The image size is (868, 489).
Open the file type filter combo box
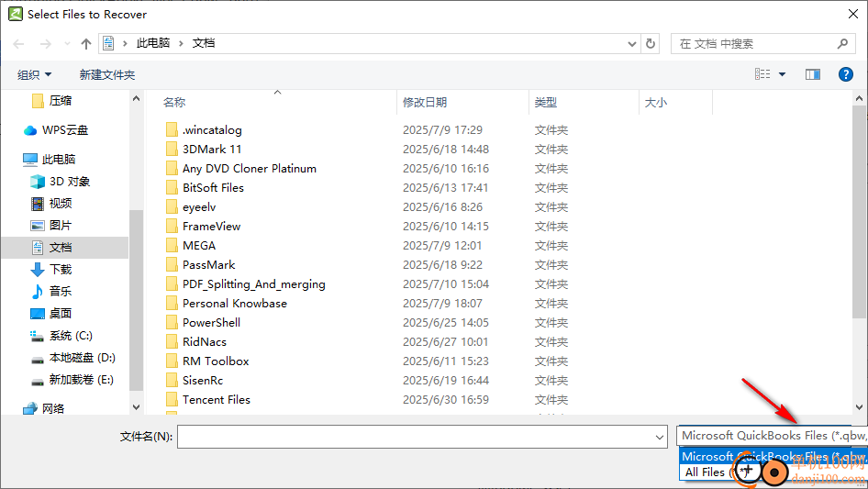tap(773, 436)
